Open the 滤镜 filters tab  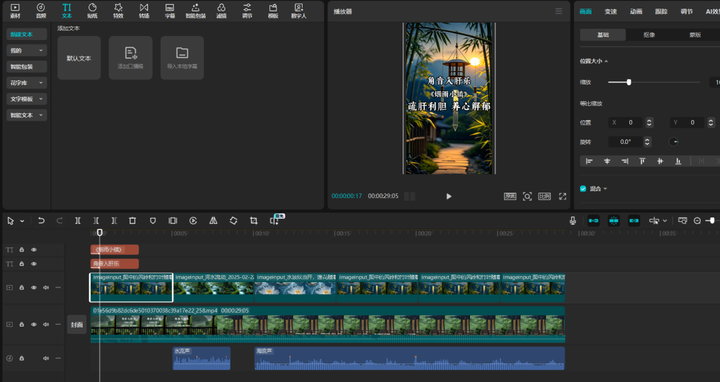point(221,11)
